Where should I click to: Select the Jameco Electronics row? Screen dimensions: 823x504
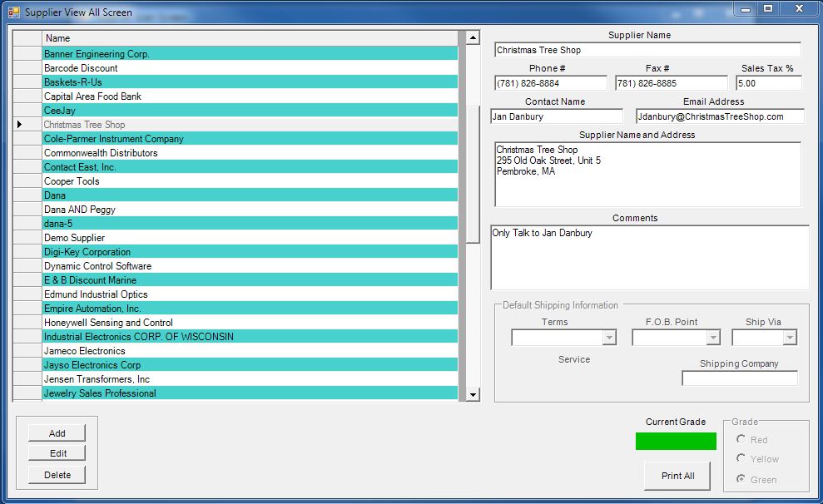coord(250,351)
